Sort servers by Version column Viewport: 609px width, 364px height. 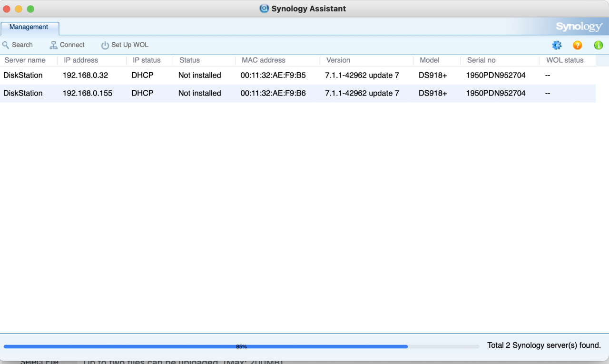pos(338,60)
